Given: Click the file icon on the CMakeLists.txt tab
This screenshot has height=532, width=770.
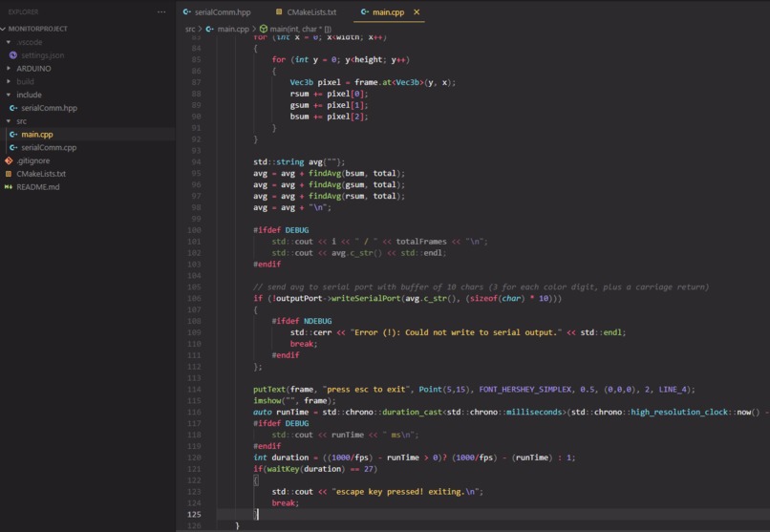Looking at the screenshot, I should pyautogui.click(x=279, y=11).
